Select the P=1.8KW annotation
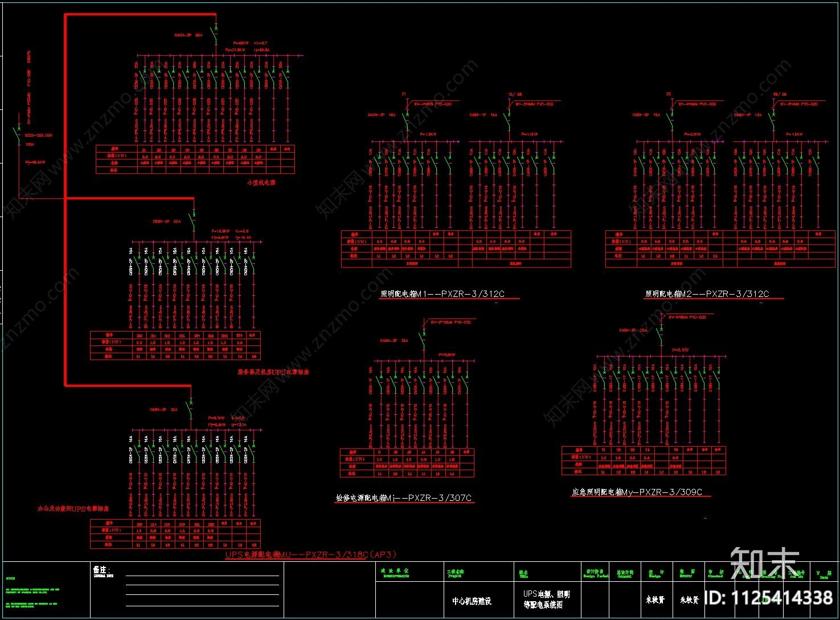Viewport: 840px width, 620px height. tap(427, 134)
